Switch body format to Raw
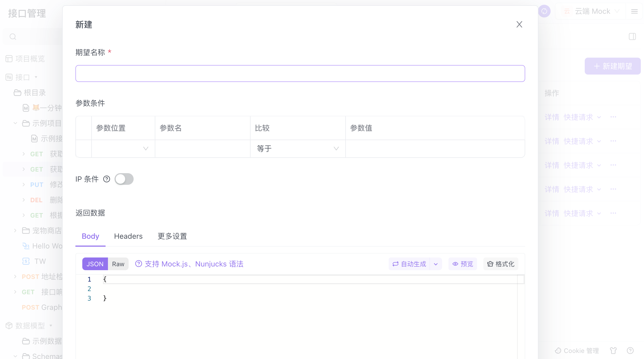This screenshot has width=644, height=359. click(x=118, y=264)
